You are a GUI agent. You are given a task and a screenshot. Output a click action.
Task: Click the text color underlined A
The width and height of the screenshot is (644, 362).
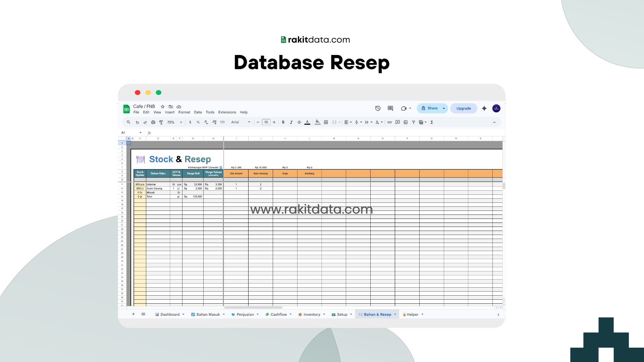(x=307, y=122)
